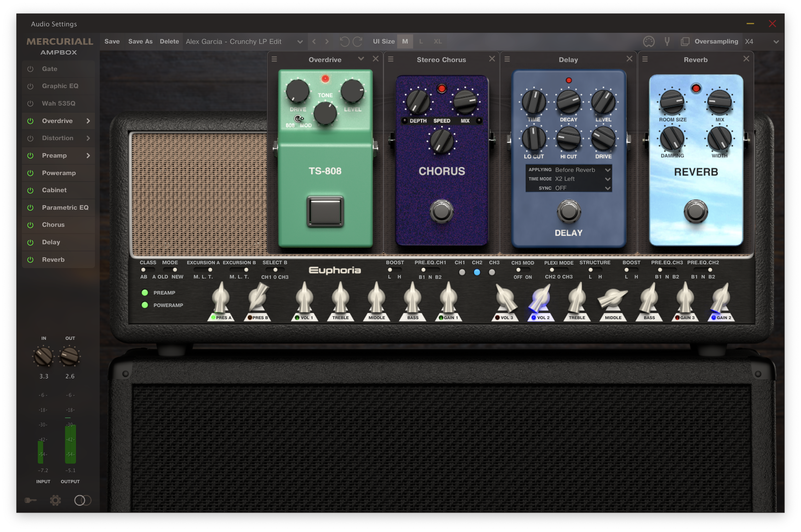Stomp the TS-808 footswitch
Screen dimensions: 801x532
(325, 211)
